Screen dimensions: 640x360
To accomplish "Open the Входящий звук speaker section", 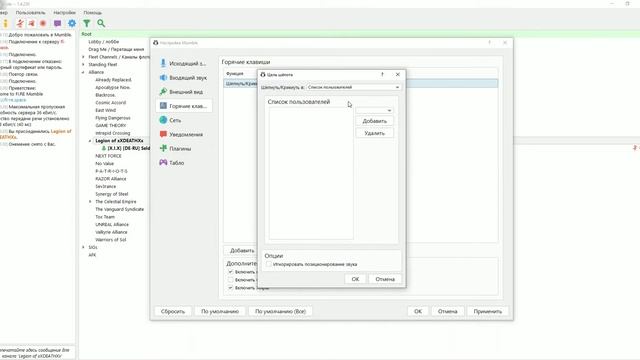I will pos(183,78).
